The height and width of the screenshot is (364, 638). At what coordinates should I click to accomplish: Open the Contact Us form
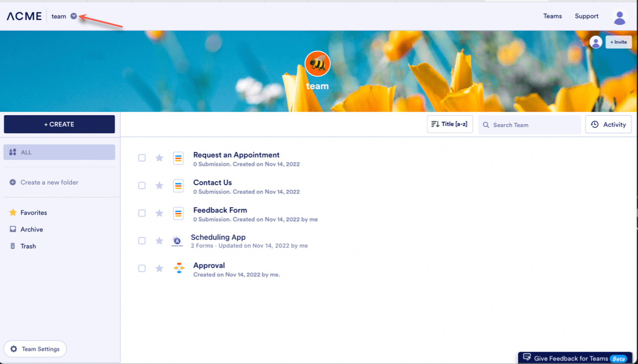pyautogui.click(x=212, y=182)
